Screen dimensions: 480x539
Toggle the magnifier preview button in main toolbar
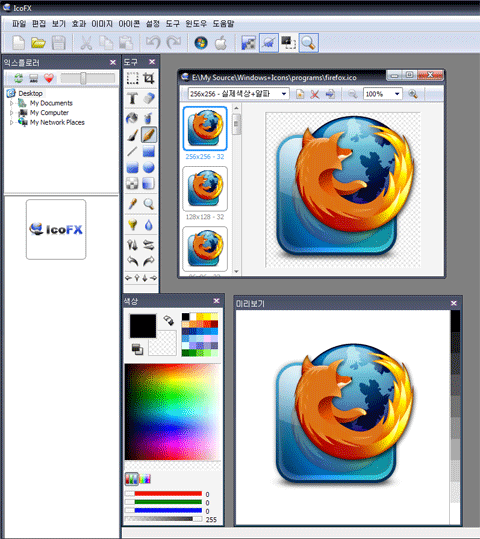coord(308,43)
